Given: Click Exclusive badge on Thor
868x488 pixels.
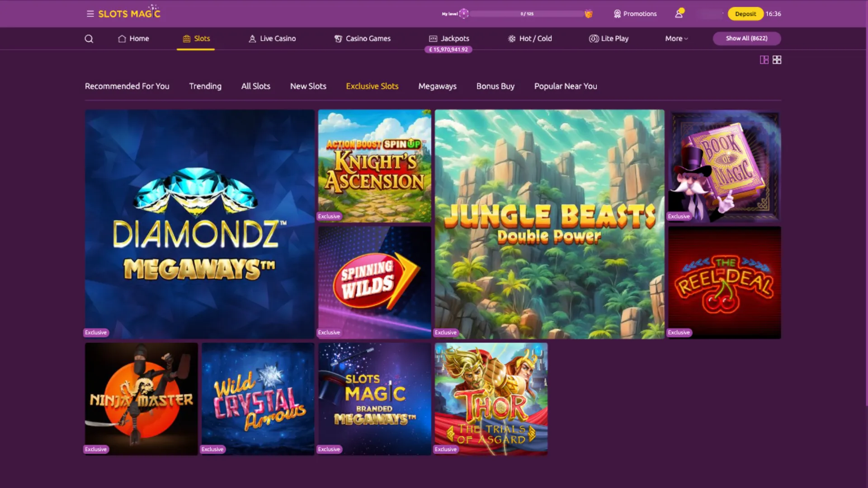Looking at the screenshot, I should point(446,449).
